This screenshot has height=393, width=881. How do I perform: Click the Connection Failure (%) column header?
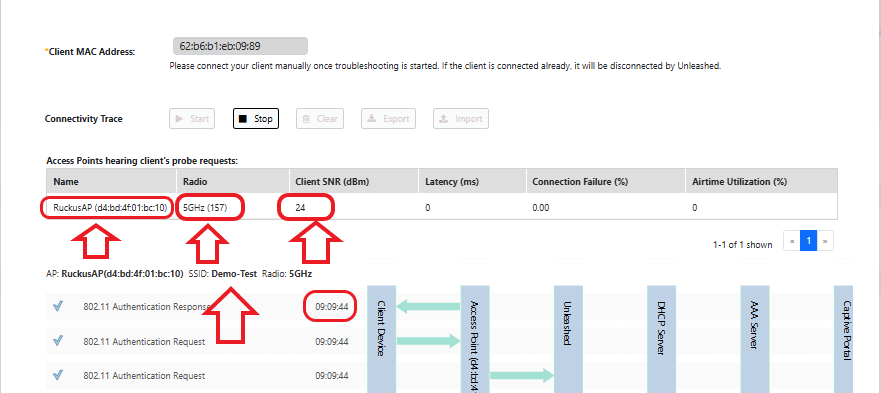pos(605,182)
